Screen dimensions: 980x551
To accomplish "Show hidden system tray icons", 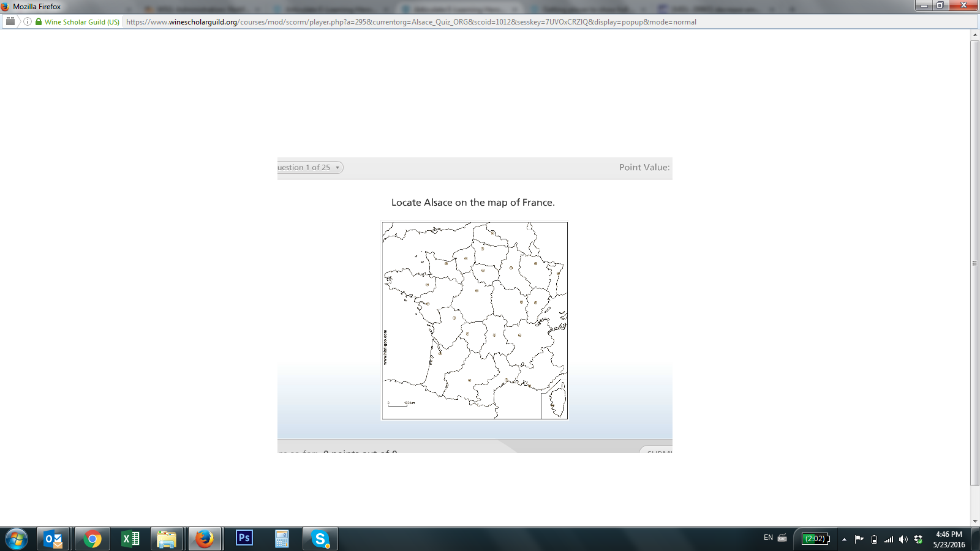I will (x=844, y=539).
